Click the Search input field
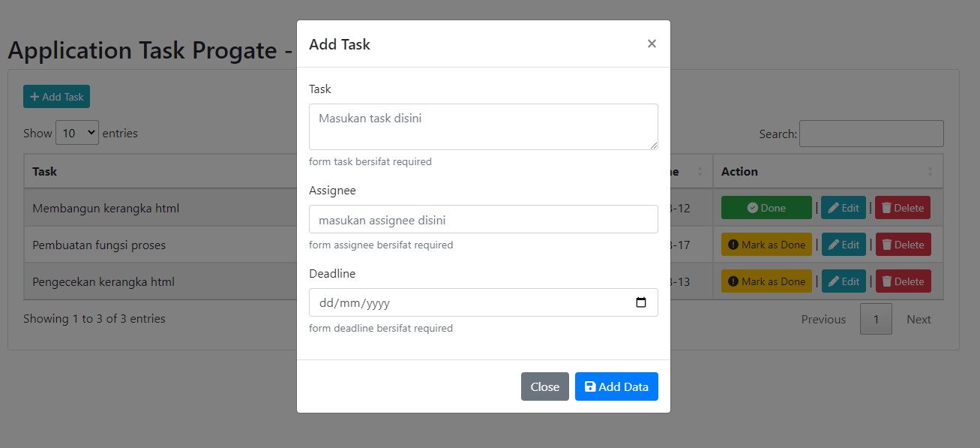 [x=871, y=133]
